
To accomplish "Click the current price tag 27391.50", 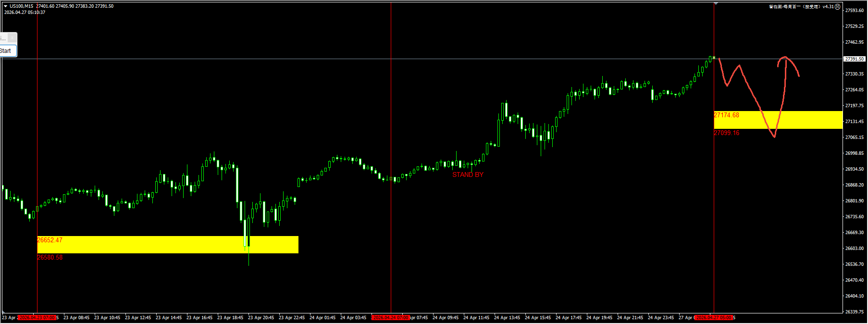I will [x=855, y=59].
